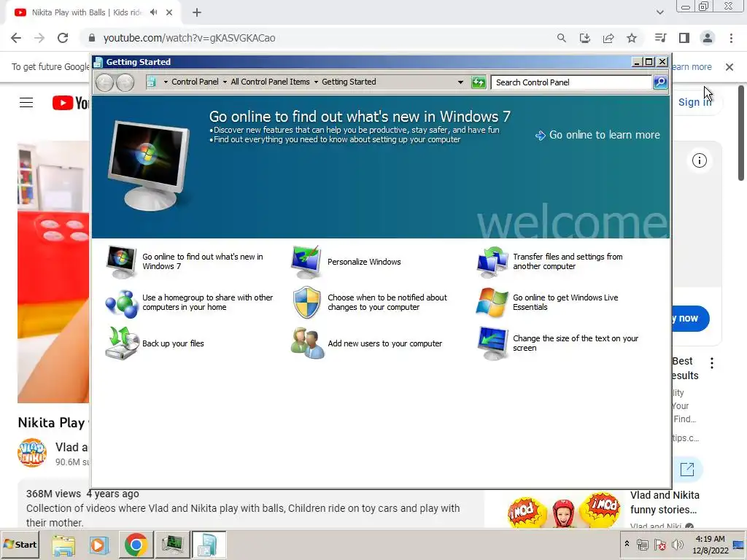Open Windows Explorer from the taskbar
Viewport: 747px width, 560px height.
click(x=64, y=545)
